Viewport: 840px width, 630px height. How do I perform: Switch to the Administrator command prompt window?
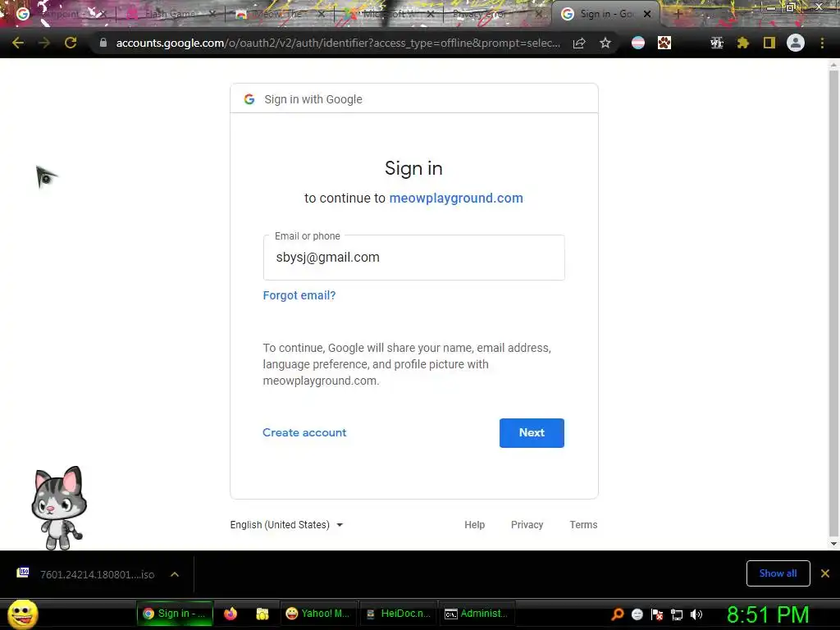[x=476, y=614]
